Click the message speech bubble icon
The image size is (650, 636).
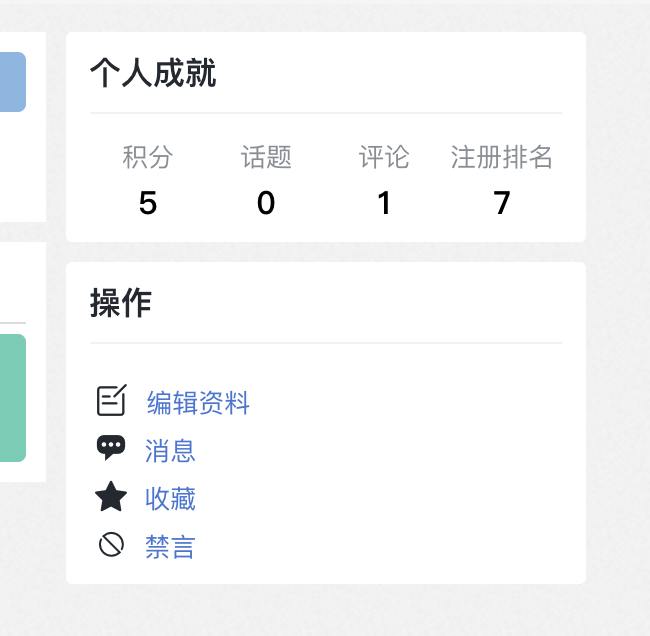coord(111,448)
